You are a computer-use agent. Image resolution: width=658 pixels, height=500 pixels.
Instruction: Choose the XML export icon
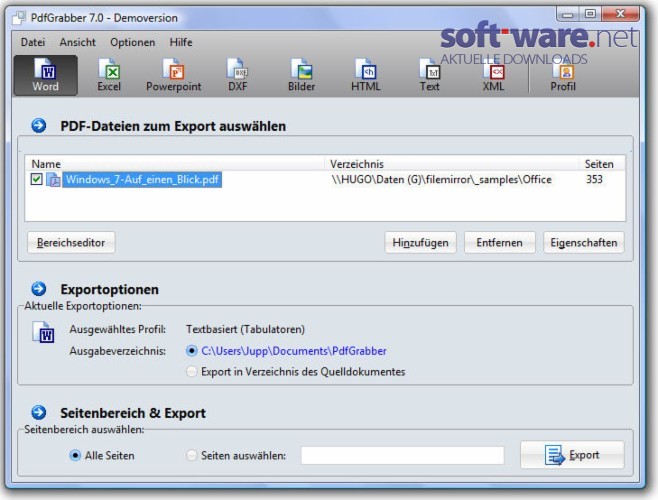494,76
